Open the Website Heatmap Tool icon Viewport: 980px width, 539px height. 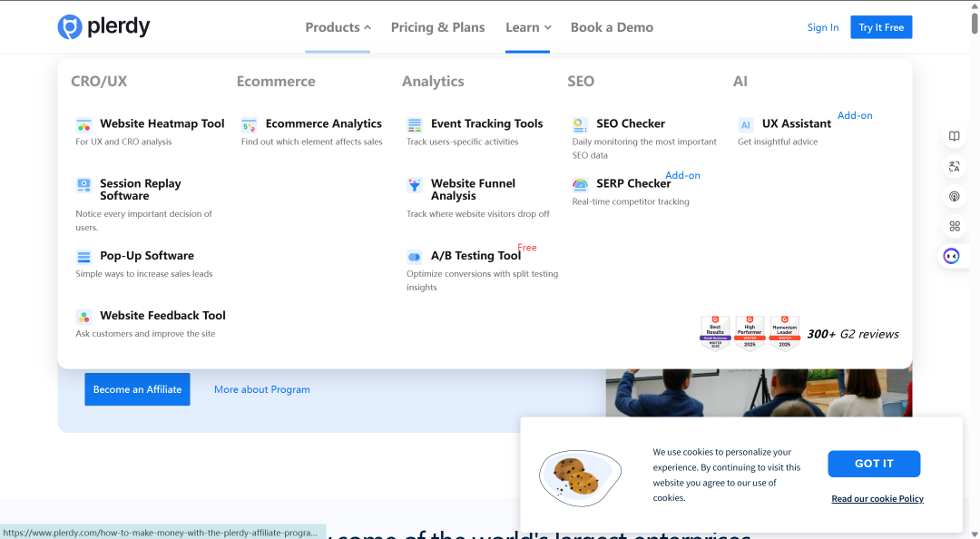(x=83, y=124)
